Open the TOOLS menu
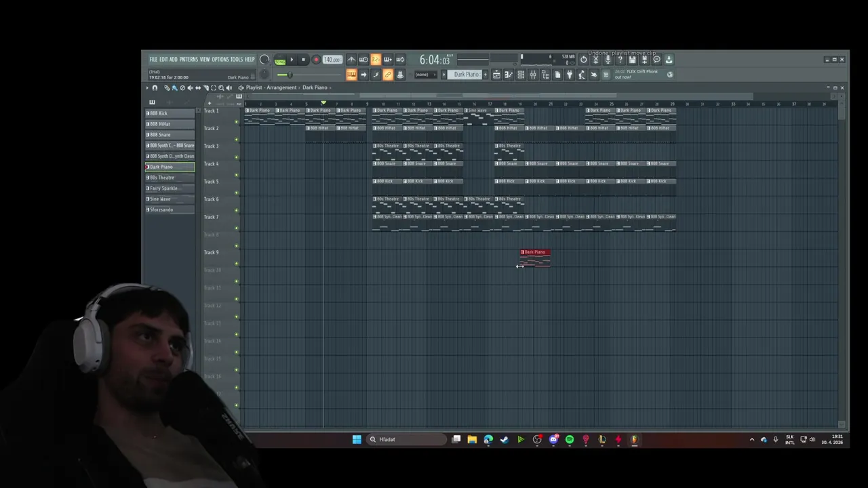This screenshot has height=488, width=868. click(237, 60)
